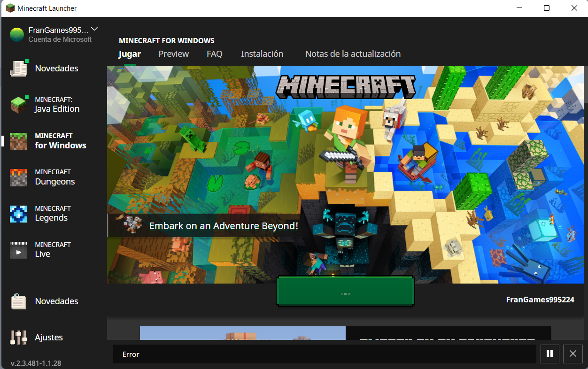Click the Error status text
588x369 pixels.
131,354
